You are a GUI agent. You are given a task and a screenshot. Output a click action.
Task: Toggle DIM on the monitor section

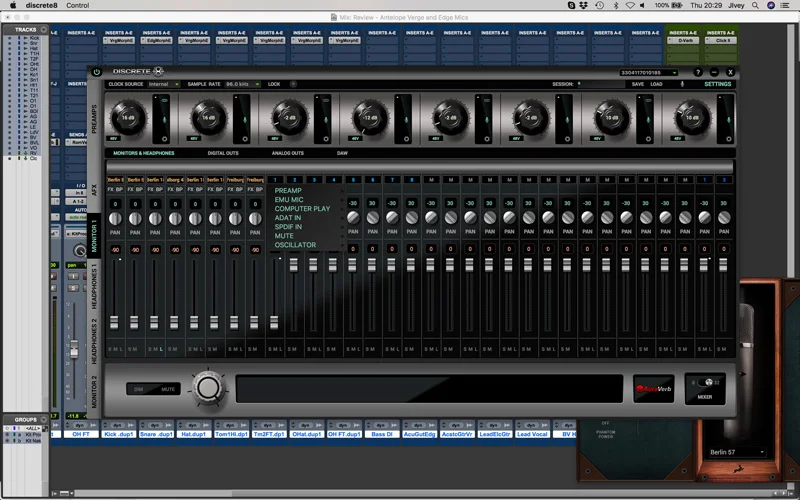138,389
